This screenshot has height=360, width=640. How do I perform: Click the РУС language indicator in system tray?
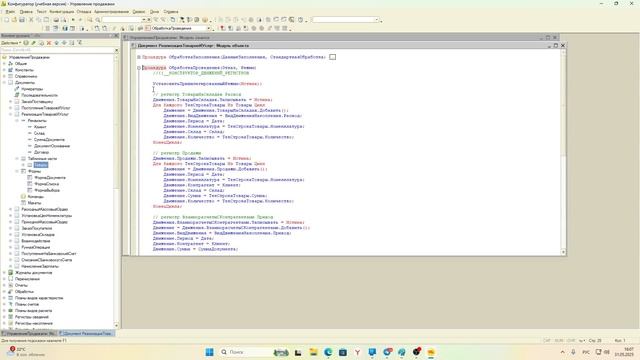(x=586, y=352)
